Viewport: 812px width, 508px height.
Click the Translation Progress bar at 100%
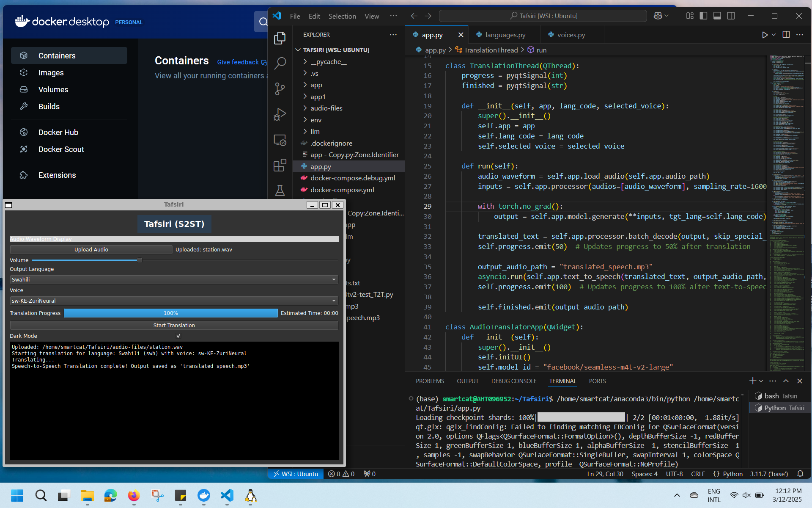click(x=171, y=313)
